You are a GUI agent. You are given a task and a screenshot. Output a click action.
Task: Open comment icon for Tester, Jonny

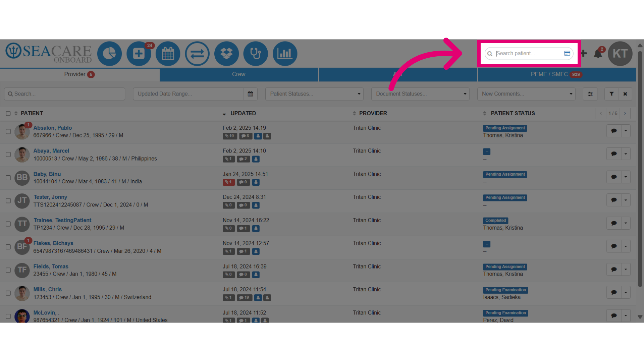614,200
